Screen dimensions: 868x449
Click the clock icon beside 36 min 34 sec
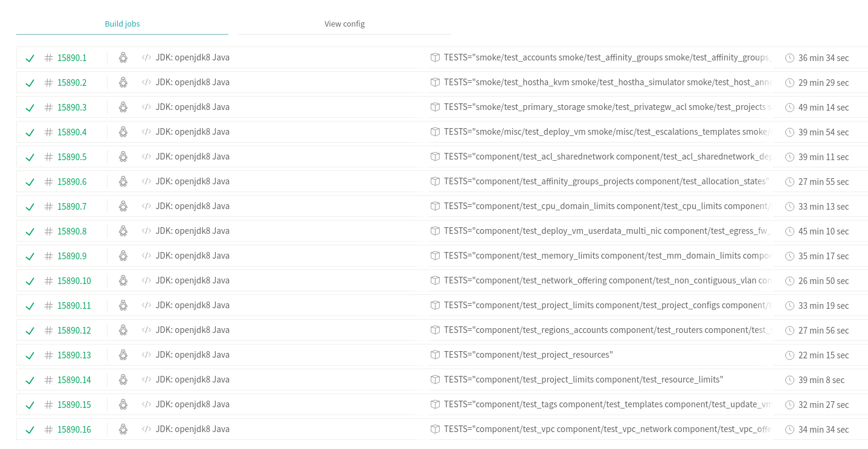pos(789,58)
